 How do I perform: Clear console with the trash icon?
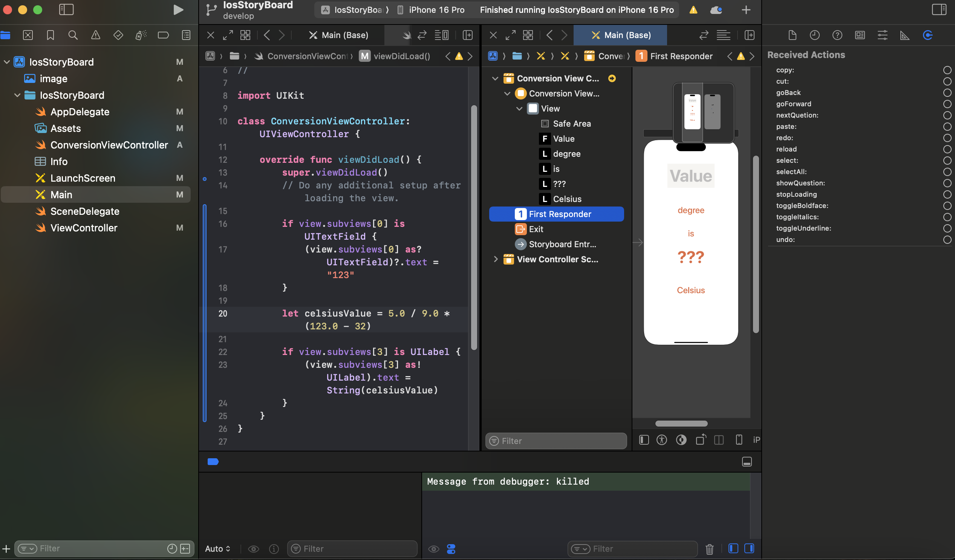[x=709, y=549]
